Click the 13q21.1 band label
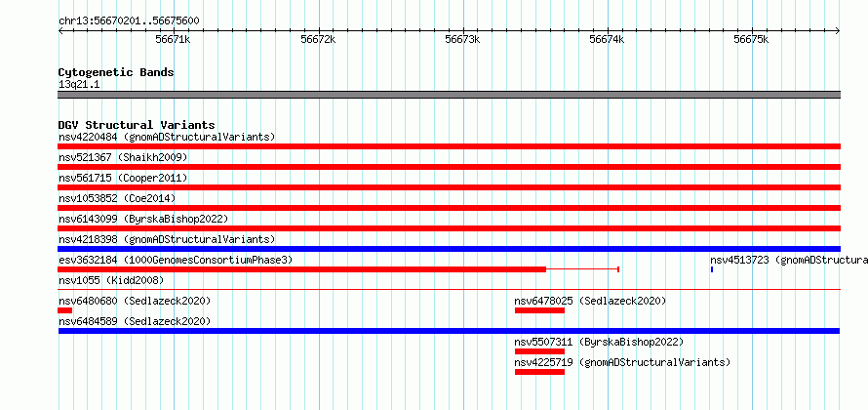This screenshot has height=410, width=868. coord(79,85)
